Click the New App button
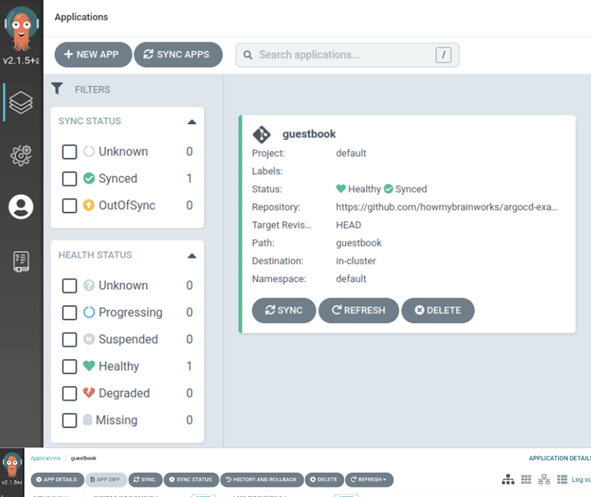 pos(93,55)
